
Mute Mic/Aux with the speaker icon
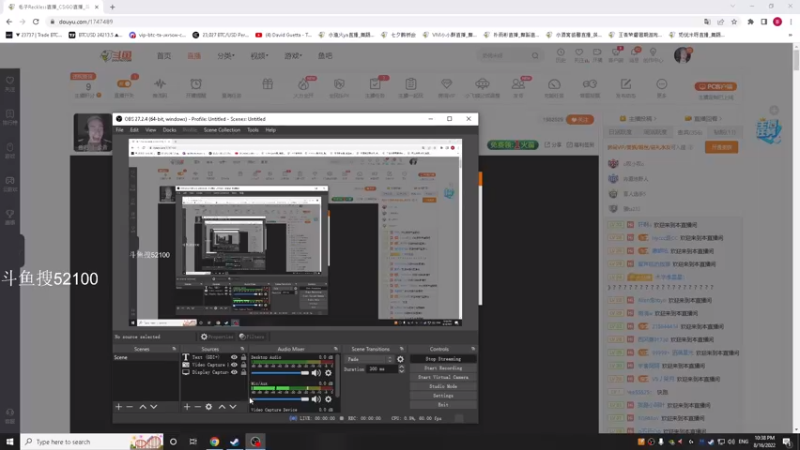(x=316, y=399)
